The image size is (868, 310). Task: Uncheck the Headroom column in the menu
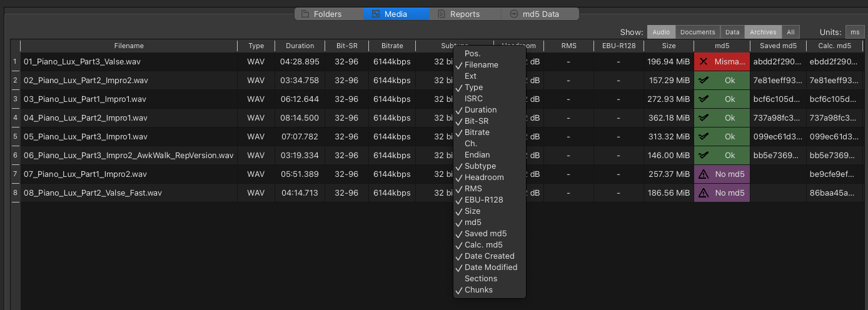click(483, 177)
